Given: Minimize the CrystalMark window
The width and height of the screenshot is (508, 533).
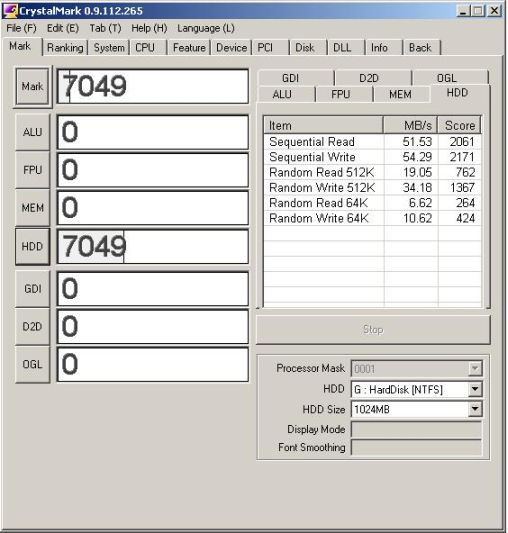Looking at the screenshot, I should [463, 11].
